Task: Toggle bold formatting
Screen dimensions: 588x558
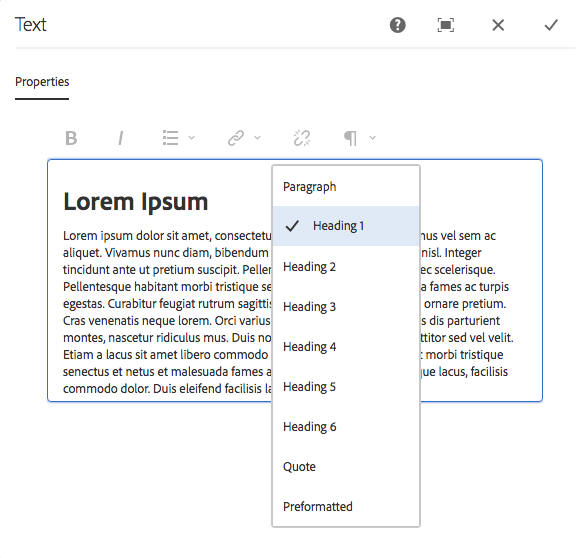Action: tap(71, 138)
